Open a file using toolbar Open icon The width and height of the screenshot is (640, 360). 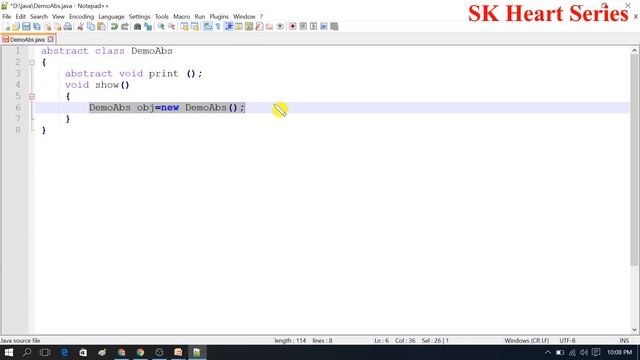click(x=16, y=27)
